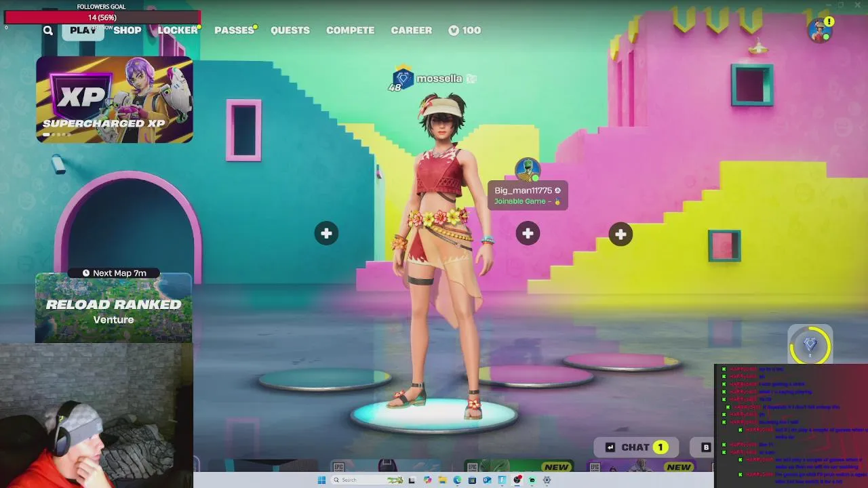Invite a friend via the rightmost plus slot

click(620, 234)
